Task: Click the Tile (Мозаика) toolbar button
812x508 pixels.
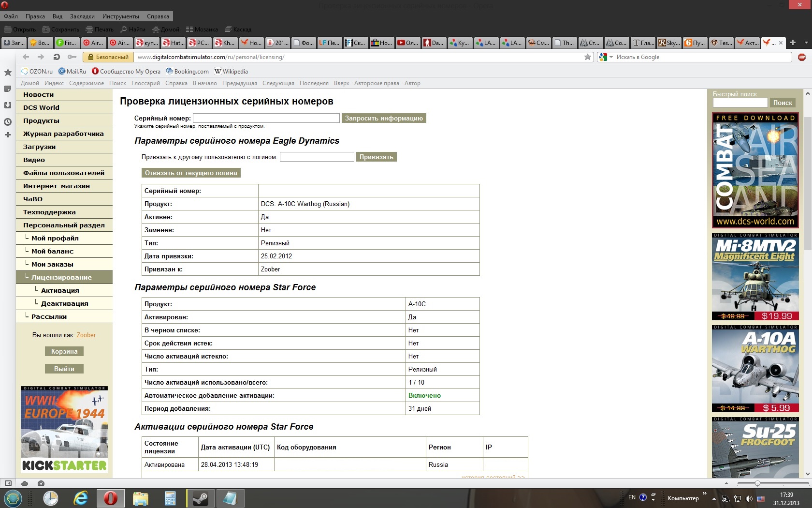Action: click(x=202, y=30)
